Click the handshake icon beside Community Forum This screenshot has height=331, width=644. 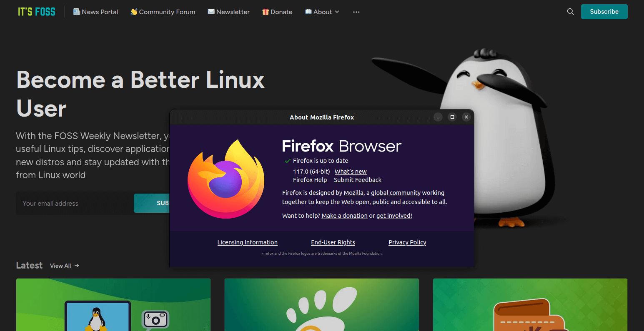coord(134,12)
